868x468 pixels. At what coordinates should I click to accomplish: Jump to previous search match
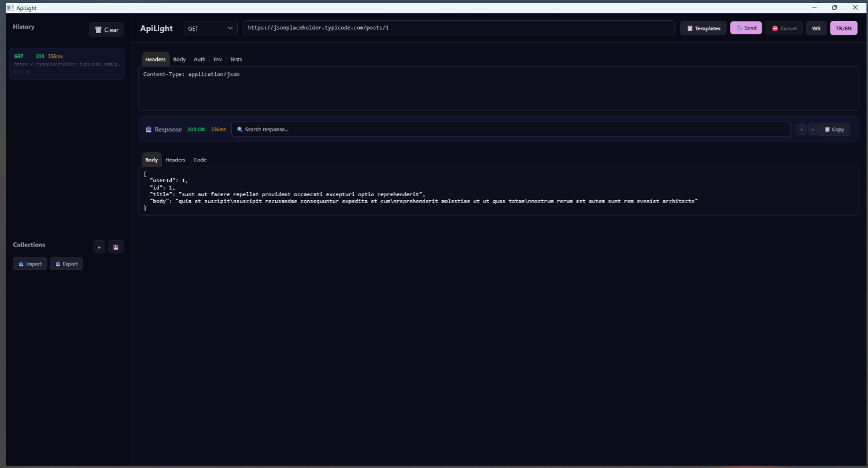tap(801, 130)
